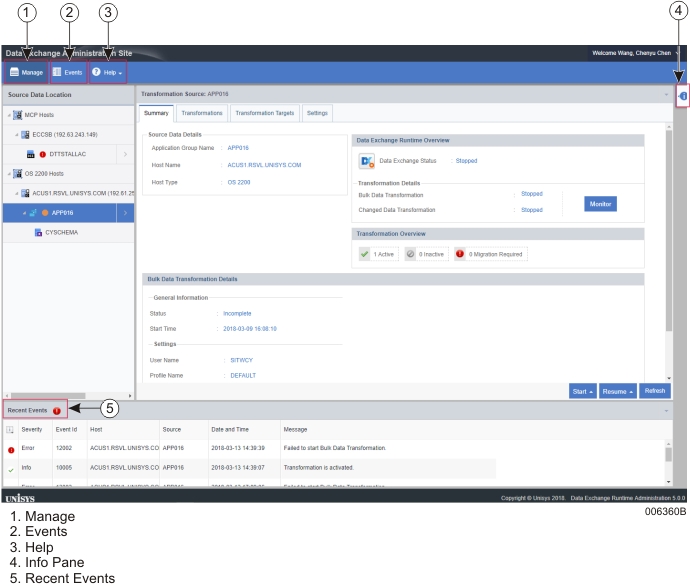Click the Info row green check icon

(x=11, y=470)
